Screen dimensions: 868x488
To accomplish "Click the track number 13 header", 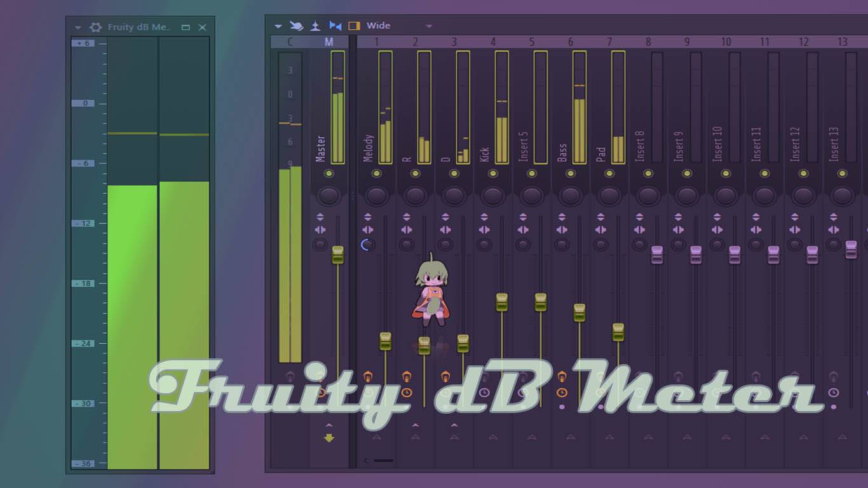I will click(843, 43).
